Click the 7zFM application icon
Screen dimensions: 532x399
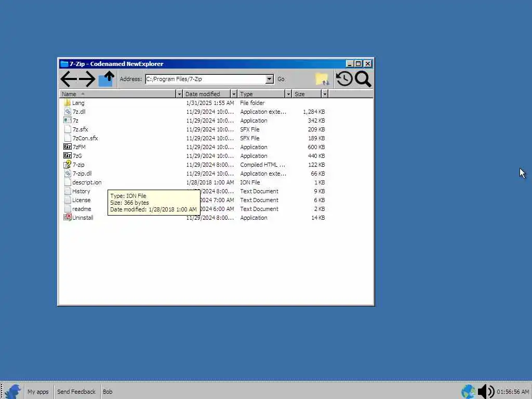[67, 147]
